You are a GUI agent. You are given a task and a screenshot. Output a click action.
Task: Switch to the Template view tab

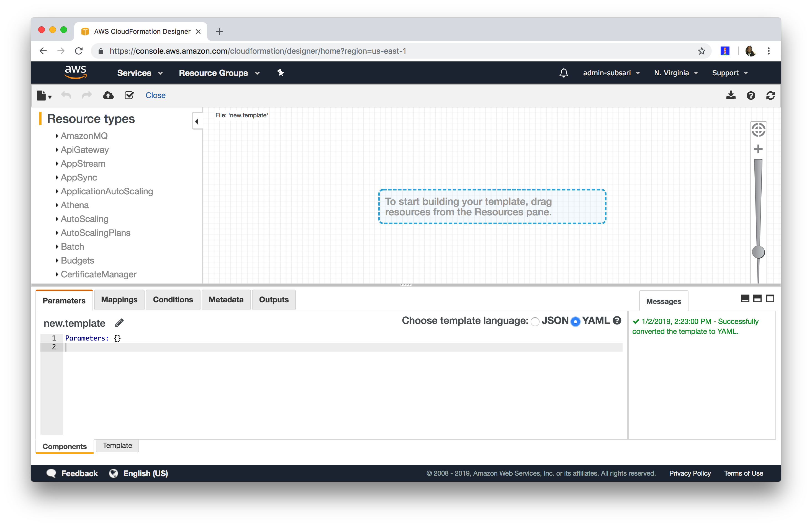point(117,445)
